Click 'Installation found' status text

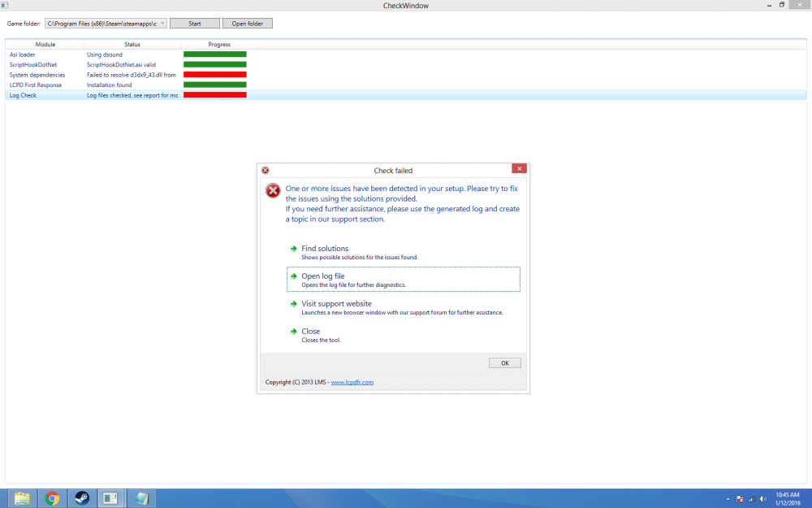click(110, 85)
